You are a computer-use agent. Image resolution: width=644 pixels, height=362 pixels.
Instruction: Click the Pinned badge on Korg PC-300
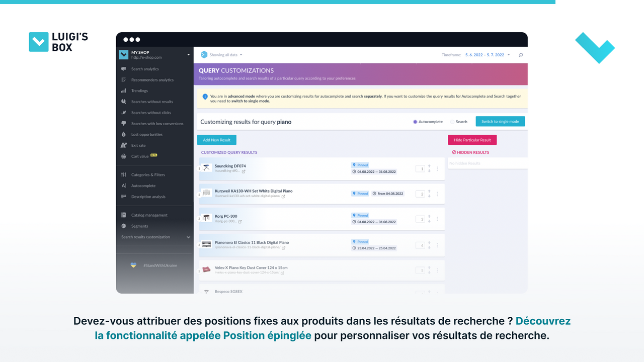[x=360, y=215]
